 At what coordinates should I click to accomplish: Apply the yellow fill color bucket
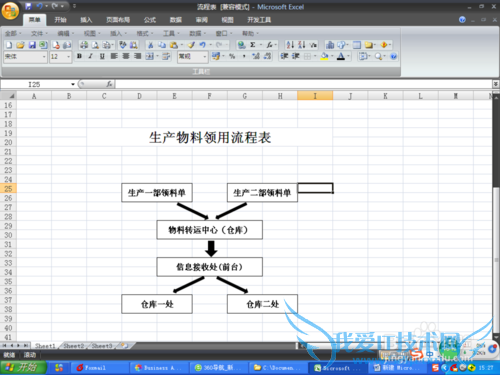pyautogui.click(x=324, y=56)
